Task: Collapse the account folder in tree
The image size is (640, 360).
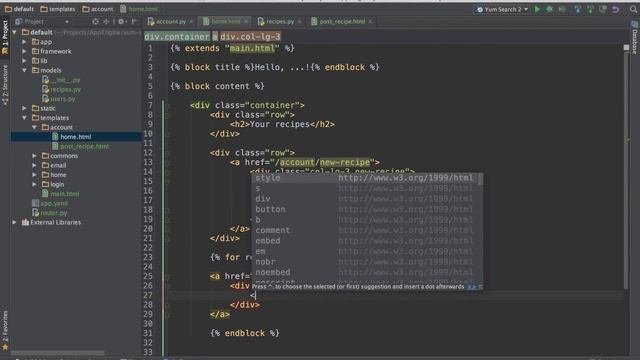Action: point(34,127)
